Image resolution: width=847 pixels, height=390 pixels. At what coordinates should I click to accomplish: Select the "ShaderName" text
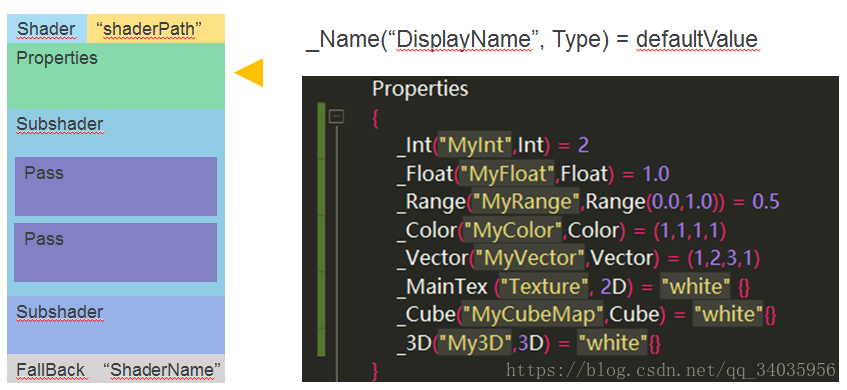(x=162, y=370)
